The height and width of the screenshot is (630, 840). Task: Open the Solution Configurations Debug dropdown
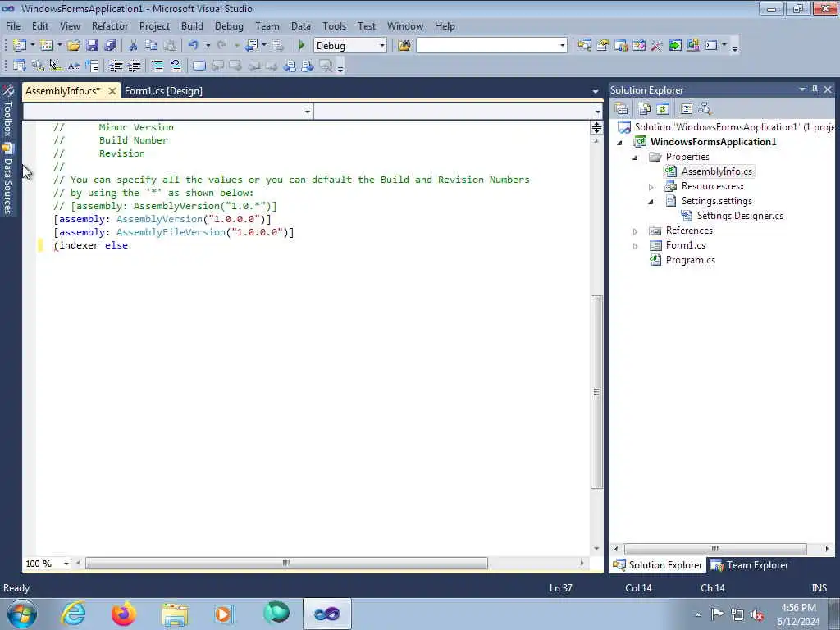382,46
